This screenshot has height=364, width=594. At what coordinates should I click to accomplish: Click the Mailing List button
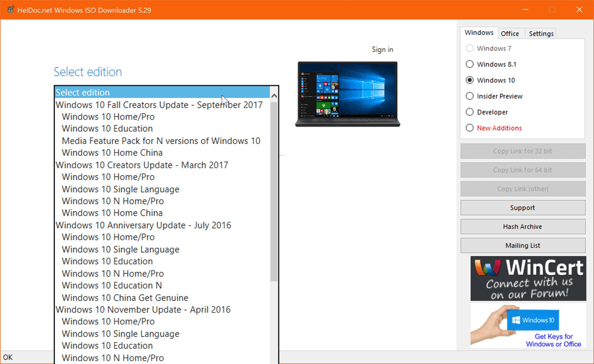point(523,245)
